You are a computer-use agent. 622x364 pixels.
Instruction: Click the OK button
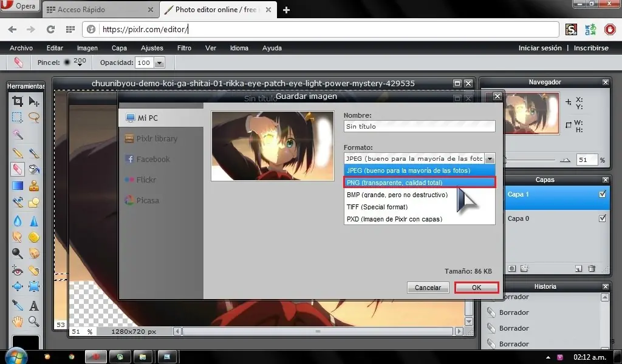(x=476, y=288)
